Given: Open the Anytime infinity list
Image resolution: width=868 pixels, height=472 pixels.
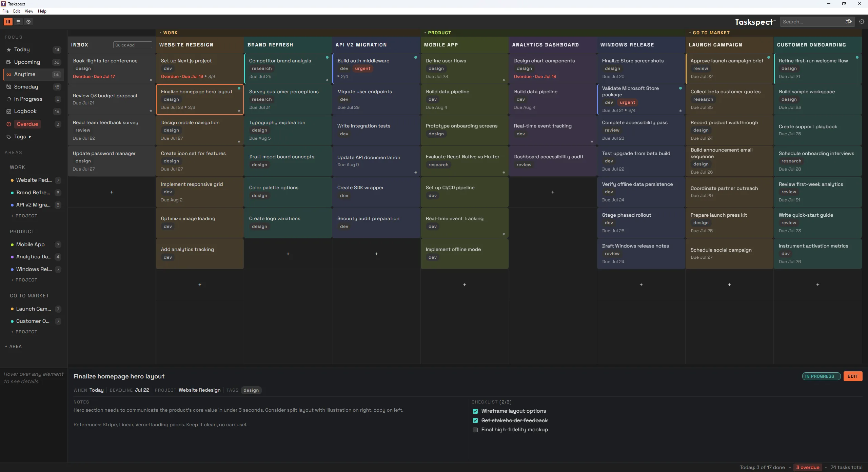Looking at the screenshot, I should pos(34,74).
